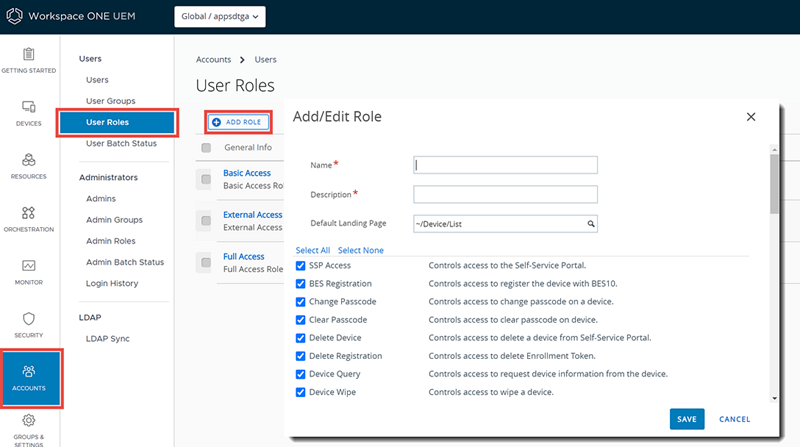This screenshot has height=447, width=800.
Task: Open LDAP Sync menu item
Action: pos(108,339)
